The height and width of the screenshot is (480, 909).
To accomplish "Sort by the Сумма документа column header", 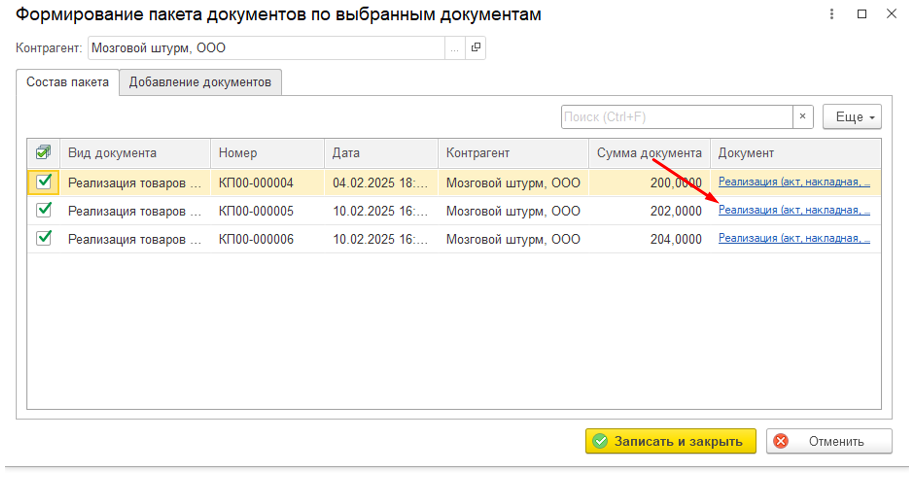I will [x=647, y=153].
